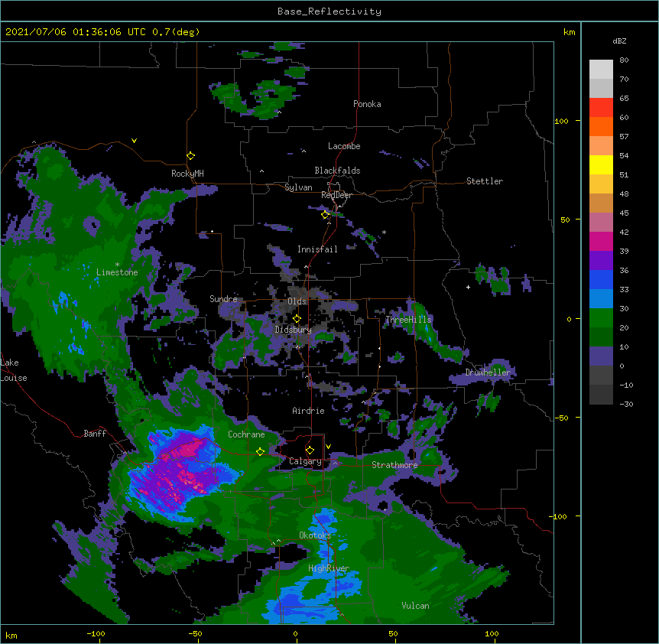Screen dimensions: 659x644
Task: Click the Strathmore label
Action: [x=394, y=465]
